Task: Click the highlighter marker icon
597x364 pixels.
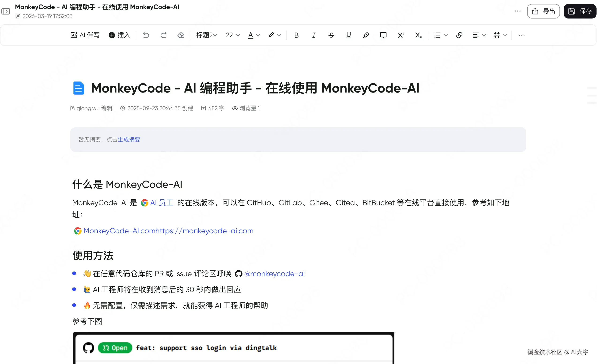Action: [x=366, y=35]
